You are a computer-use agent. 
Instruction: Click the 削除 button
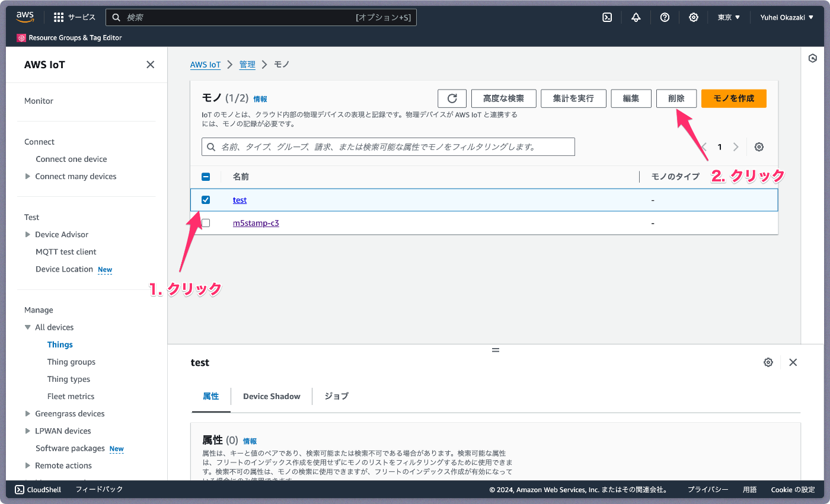676,98
